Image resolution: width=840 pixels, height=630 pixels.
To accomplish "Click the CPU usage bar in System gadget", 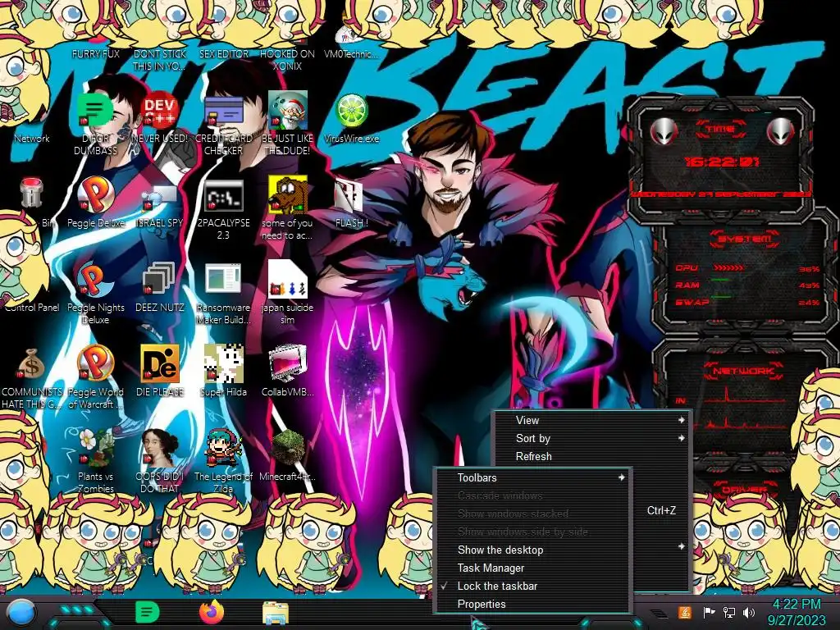I will (x=728, y=268).
